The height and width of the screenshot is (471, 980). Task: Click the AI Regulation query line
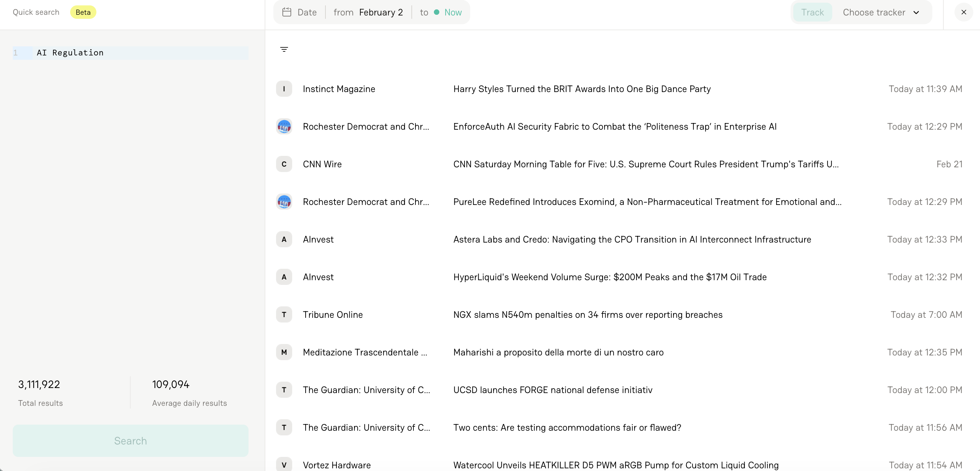click(70, 52)
